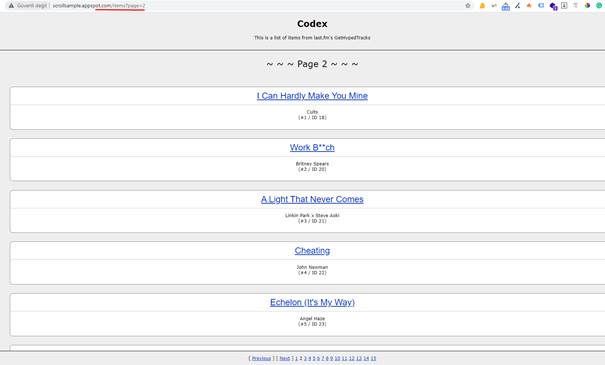Jump to page 5 in pagination

[314, 358]
